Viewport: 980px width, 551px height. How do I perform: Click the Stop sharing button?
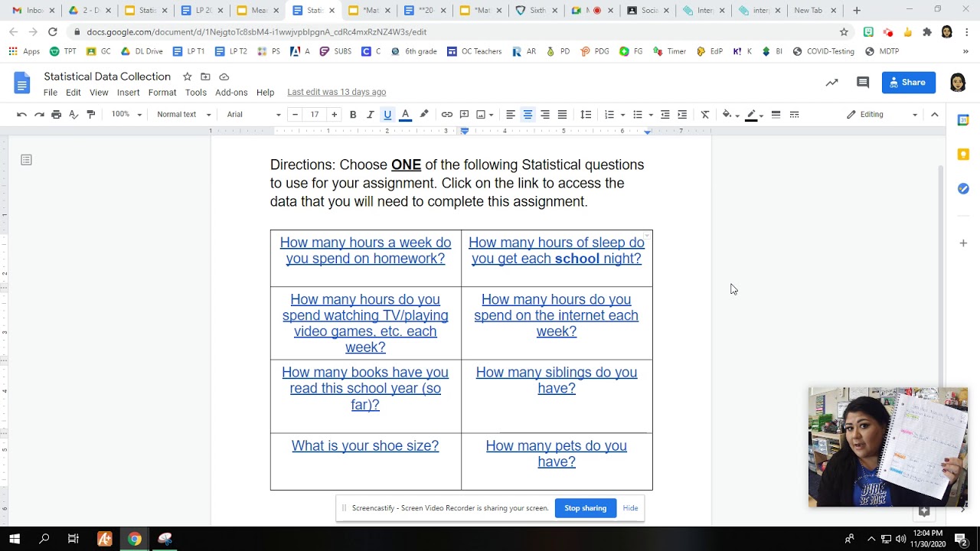(x=586, y=508)
